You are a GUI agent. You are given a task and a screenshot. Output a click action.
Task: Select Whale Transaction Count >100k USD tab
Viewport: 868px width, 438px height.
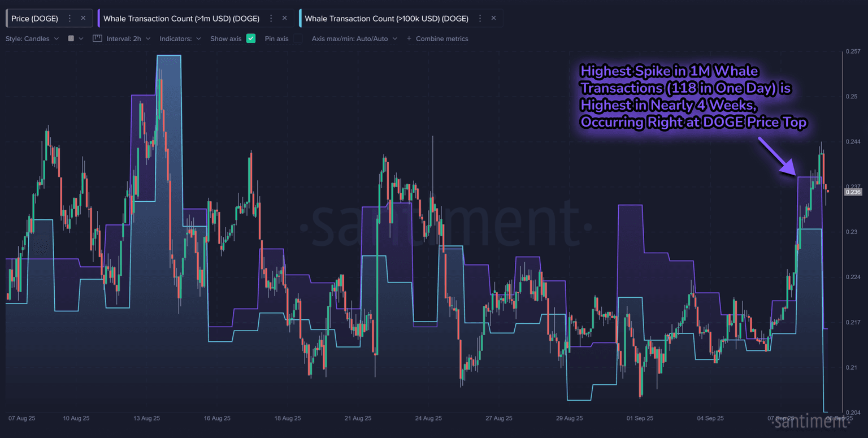click(387, 19)
